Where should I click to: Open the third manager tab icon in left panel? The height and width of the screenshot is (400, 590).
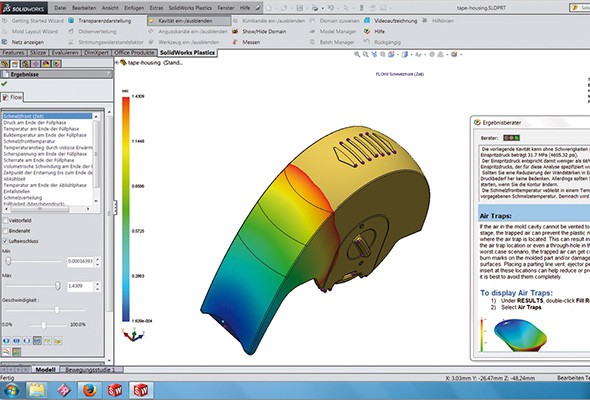point(26,64)
